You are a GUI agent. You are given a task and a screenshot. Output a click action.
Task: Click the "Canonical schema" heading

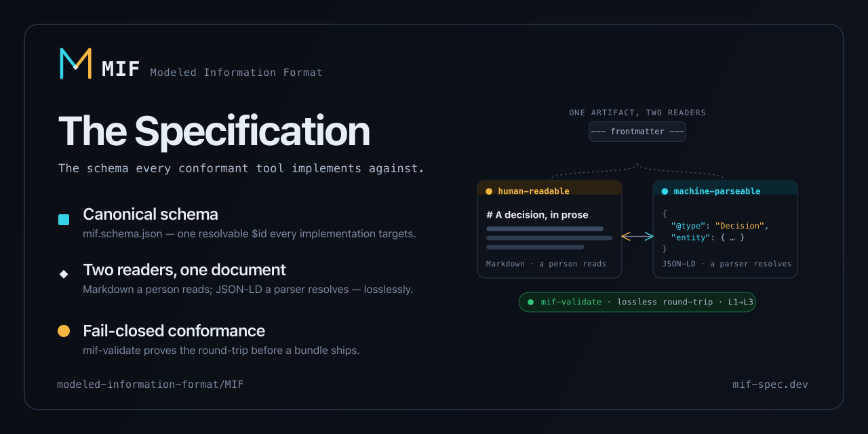[151, 214]
